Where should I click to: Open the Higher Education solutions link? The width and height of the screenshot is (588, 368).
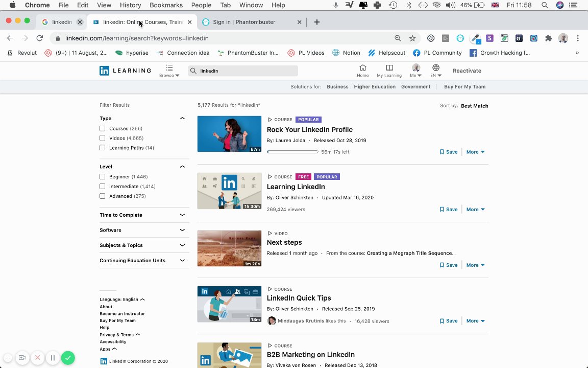375,87
